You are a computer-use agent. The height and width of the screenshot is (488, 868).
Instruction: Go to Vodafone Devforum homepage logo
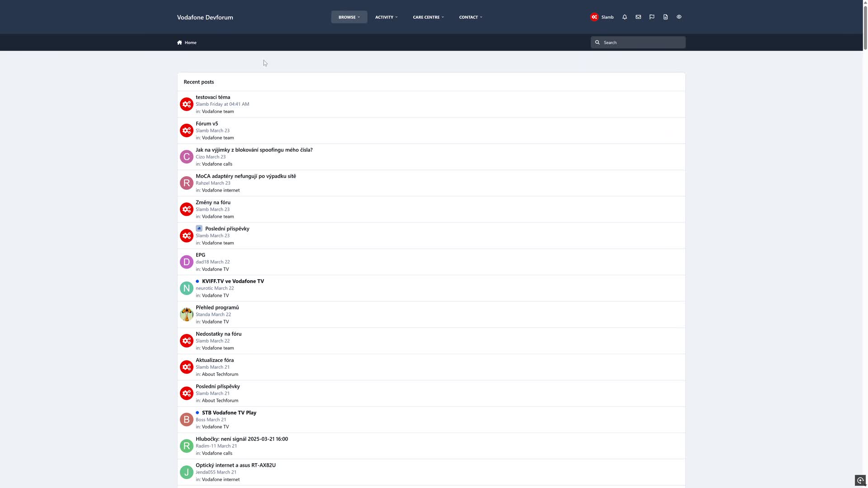click(x=205, y=17)
